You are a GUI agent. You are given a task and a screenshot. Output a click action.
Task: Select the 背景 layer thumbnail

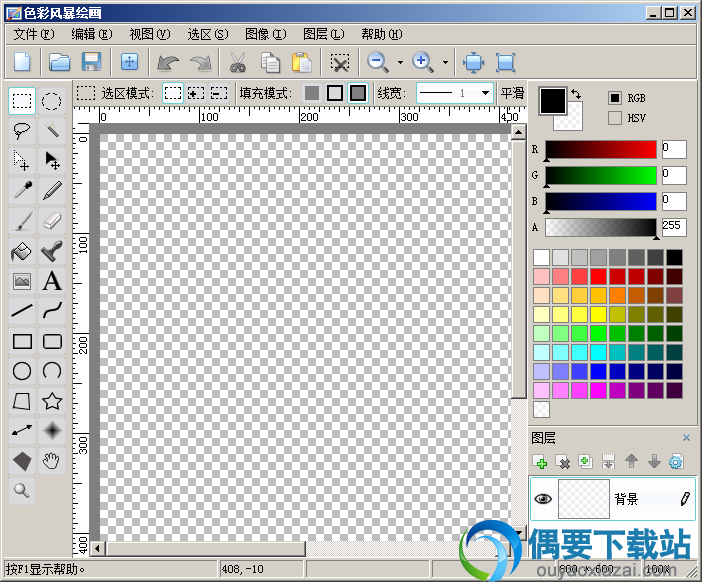click(x=583, y=499)
